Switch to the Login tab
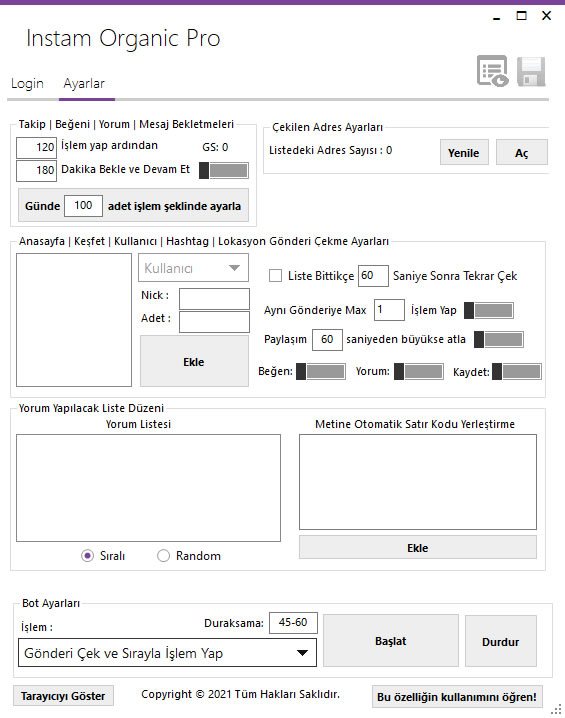 (x=27, y=84)
